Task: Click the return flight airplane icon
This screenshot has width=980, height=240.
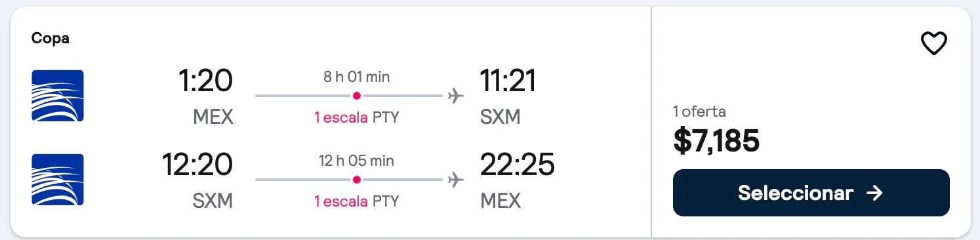Action: (456, 180)
